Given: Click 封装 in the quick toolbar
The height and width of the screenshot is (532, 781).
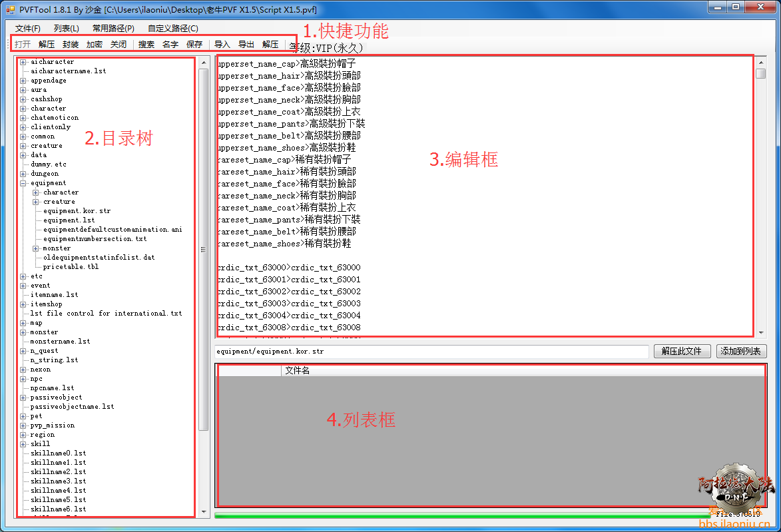Looking at the screenshot, I should pos(71,45).
